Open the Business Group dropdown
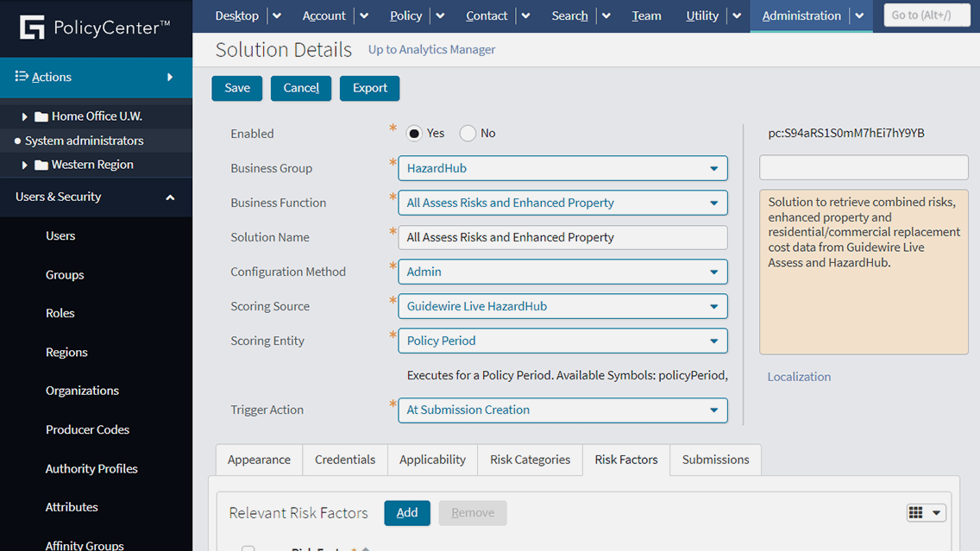The width and height of the screenshot is (980, 551). pyautogui.click(x=716, y=168)
